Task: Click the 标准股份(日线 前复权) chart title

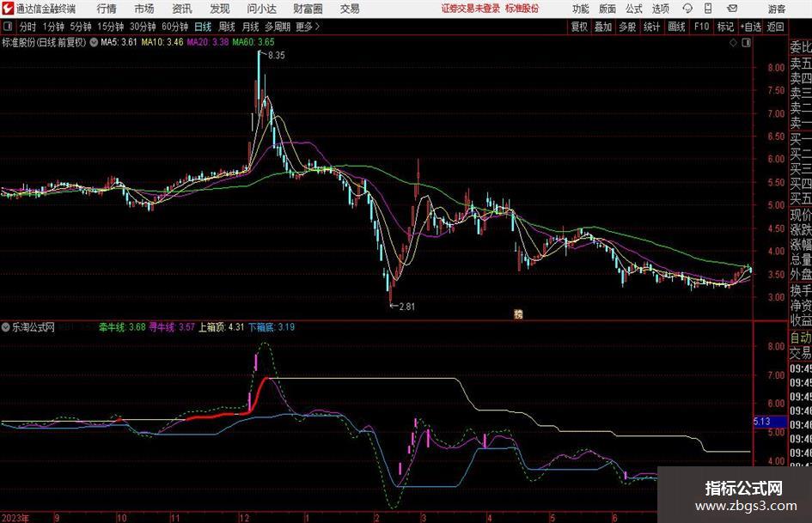Action: [44, 42]
